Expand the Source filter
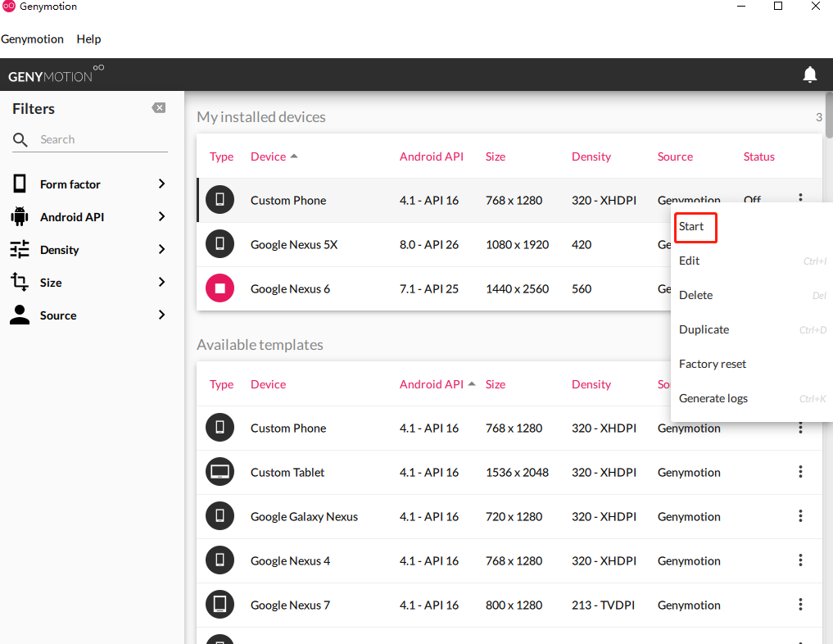This screenshot has height=644, width=833. pos(161,315)
